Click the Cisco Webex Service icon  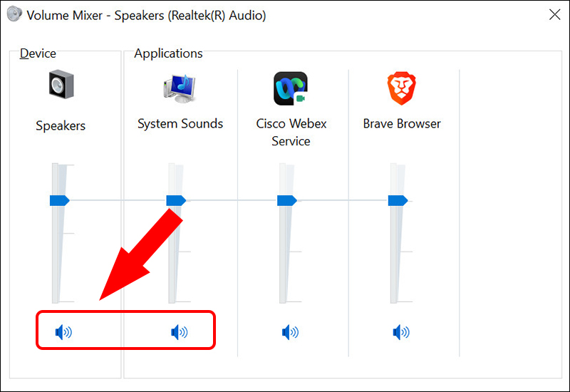pyautogui.click(x=291, y=88)
